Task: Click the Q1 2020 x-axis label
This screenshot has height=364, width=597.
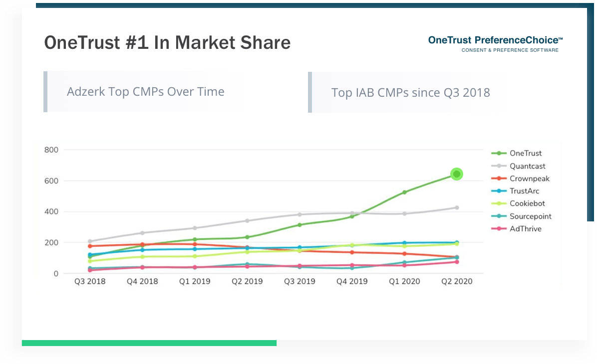Action: coord(404,281)
